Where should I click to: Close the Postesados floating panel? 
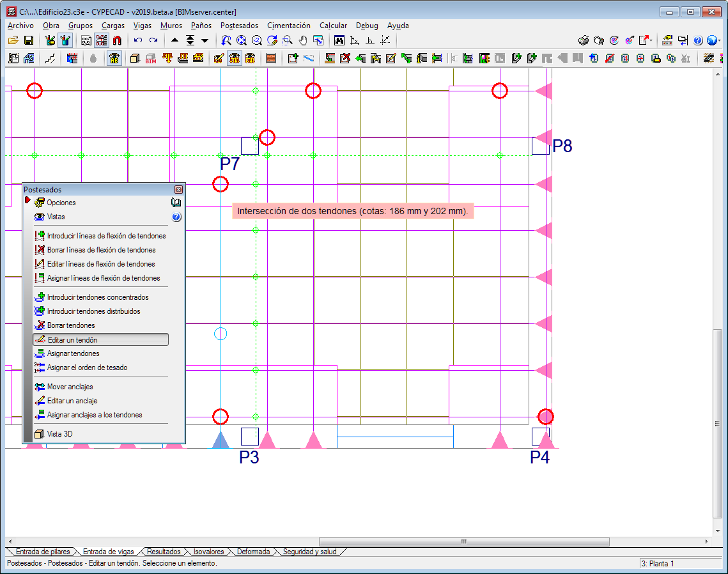pos(179,189)
